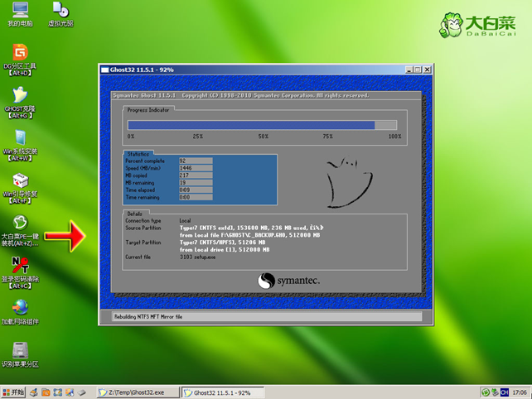Open the GHOST克隆 desktop icon

pos(18,96)
